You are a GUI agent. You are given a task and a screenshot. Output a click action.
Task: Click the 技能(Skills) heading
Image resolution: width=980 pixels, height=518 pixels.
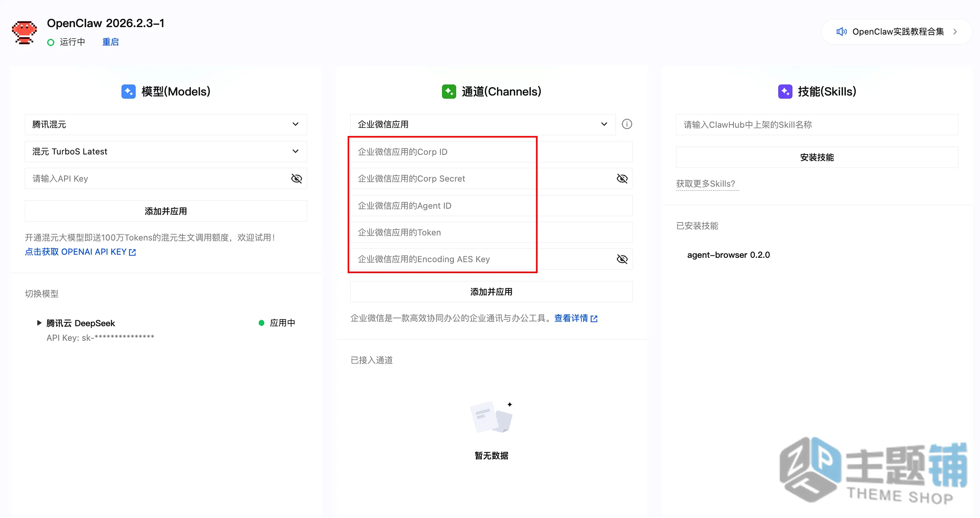[x=827, y=92]
